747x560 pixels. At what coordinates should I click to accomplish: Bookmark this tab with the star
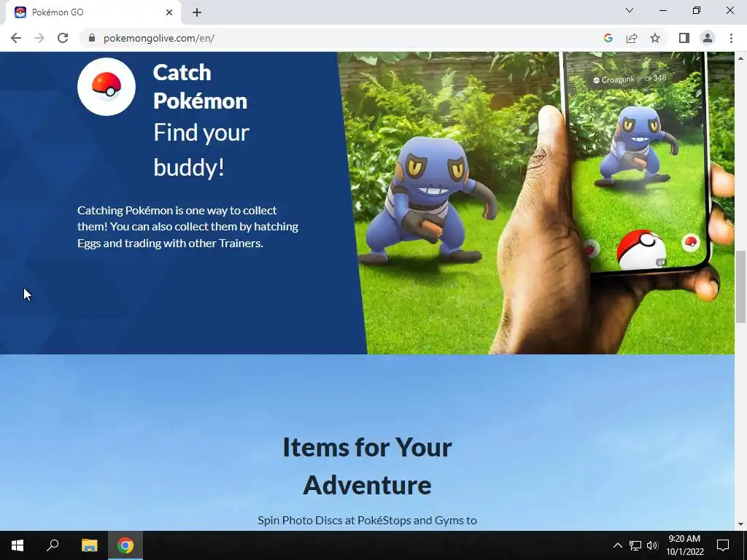pos(655,38)
